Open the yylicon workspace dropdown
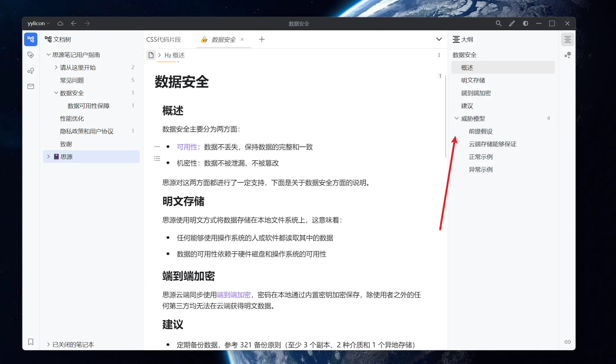Screen dimensions: 616x364 [39, 24]
